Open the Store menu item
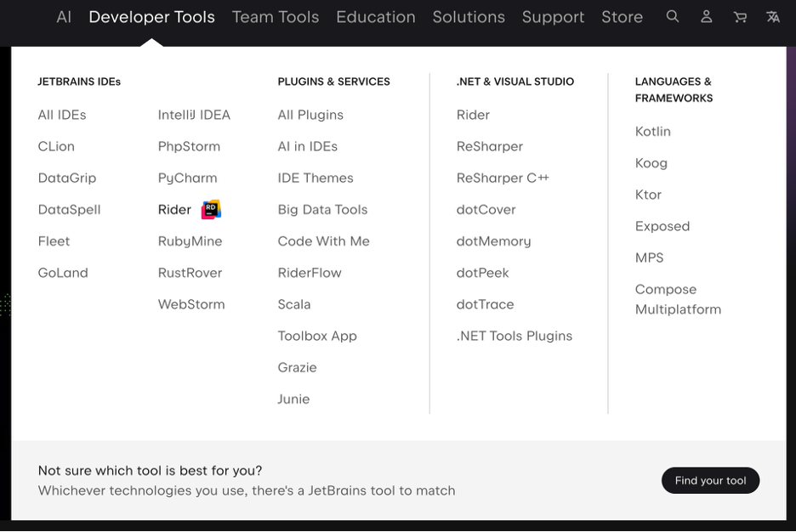This screenshot has height=532, width=796. point(622,17)
